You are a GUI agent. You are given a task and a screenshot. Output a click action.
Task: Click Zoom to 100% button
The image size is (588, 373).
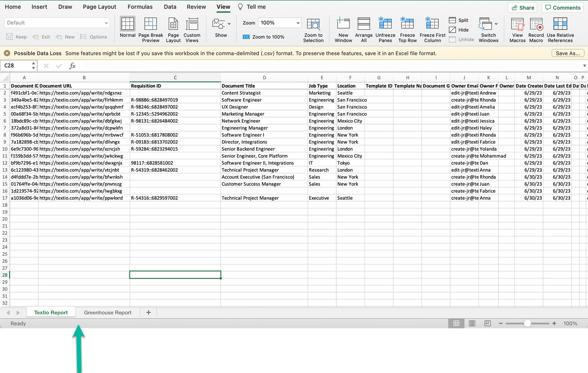[x=263, y=37]
